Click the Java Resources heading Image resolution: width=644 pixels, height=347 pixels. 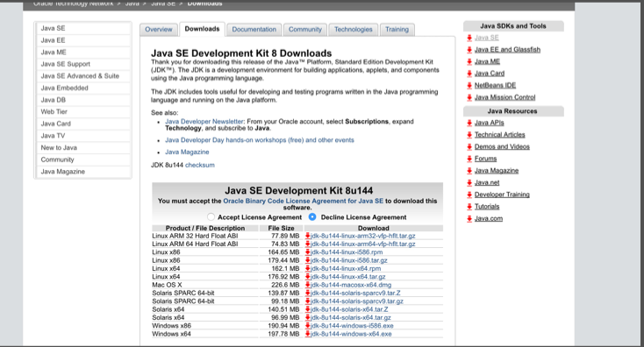click(x=512, y=111)
